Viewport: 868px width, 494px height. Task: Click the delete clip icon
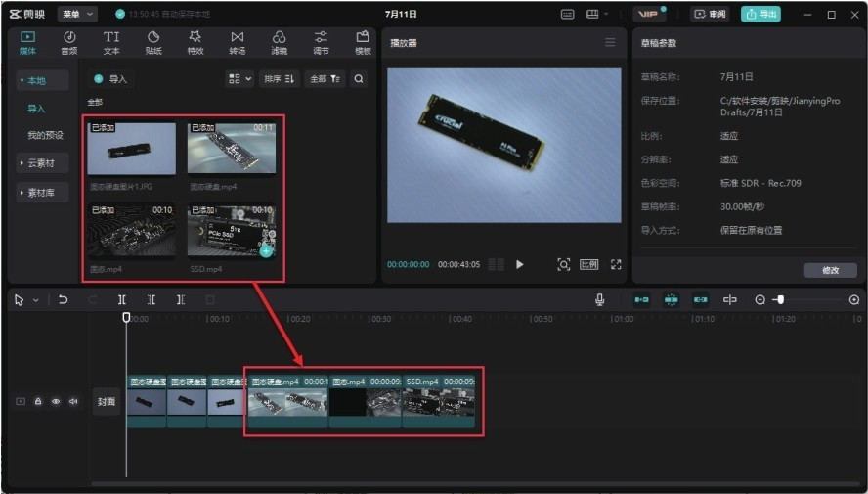pyautogui.click(x=210, y=300)
